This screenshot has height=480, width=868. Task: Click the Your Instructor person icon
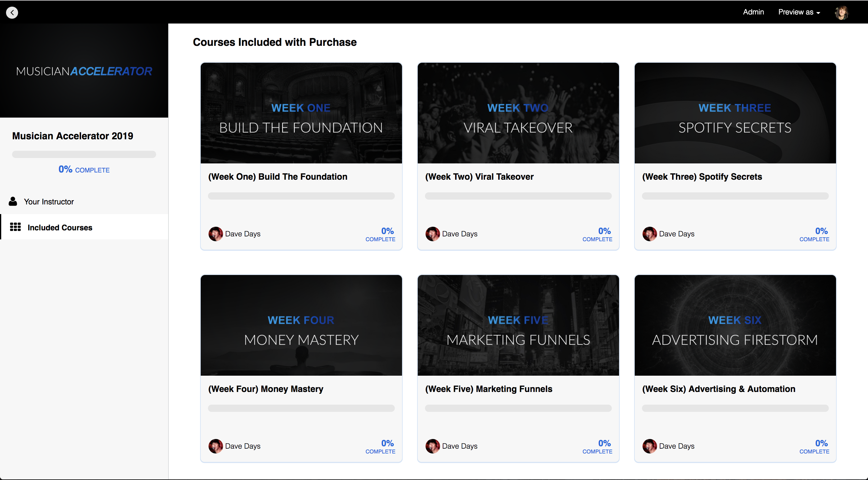point(13,201)
